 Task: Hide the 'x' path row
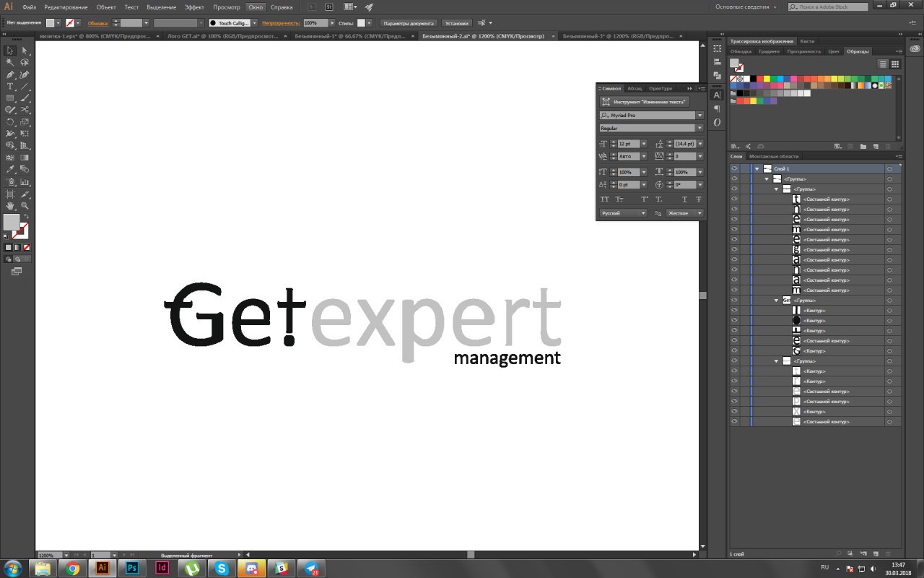click(734, 411)
